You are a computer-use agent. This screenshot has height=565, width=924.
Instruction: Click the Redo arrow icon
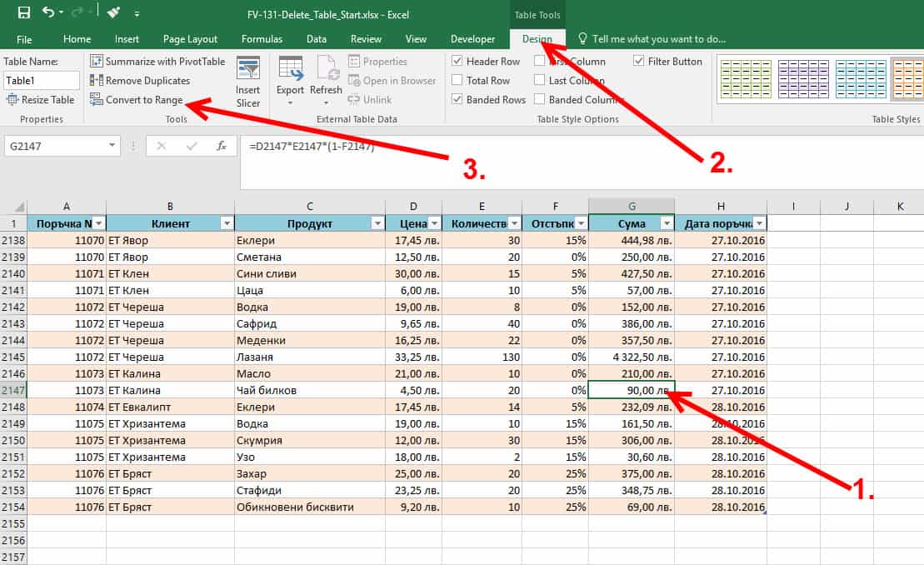click(x=77, y=12)
